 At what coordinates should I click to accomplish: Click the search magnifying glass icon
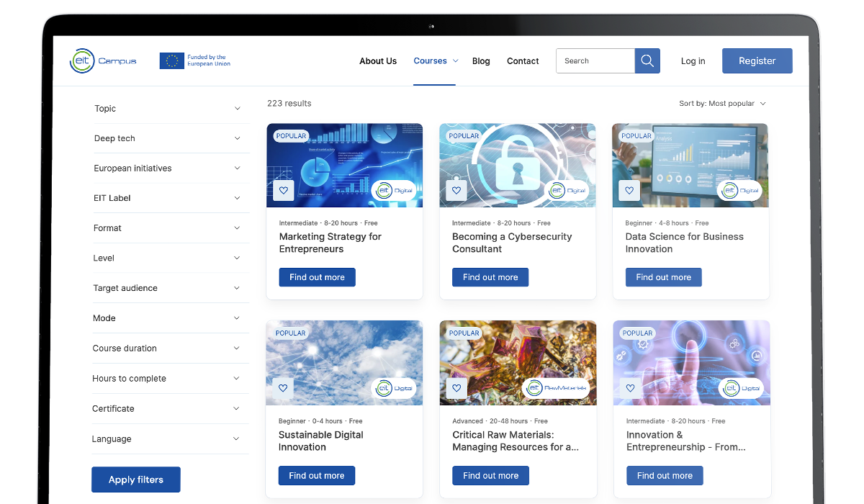point(646,60)
